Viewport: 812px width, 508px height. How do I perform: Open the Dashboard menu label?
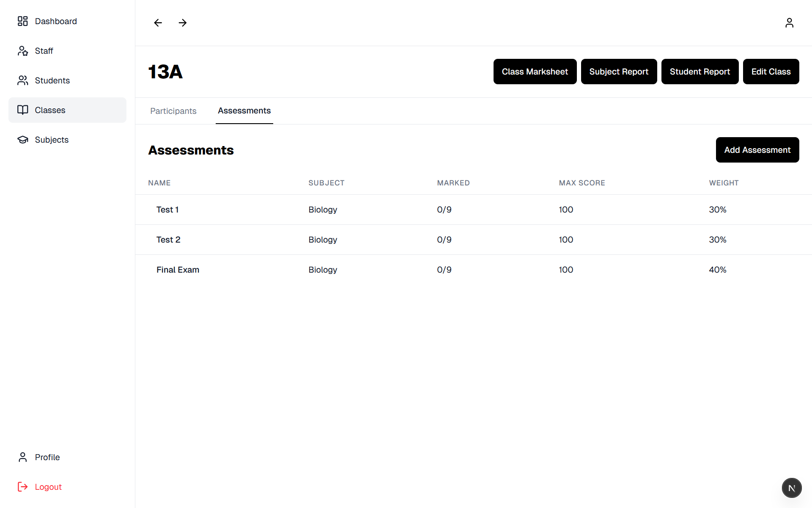pos(56,21)
